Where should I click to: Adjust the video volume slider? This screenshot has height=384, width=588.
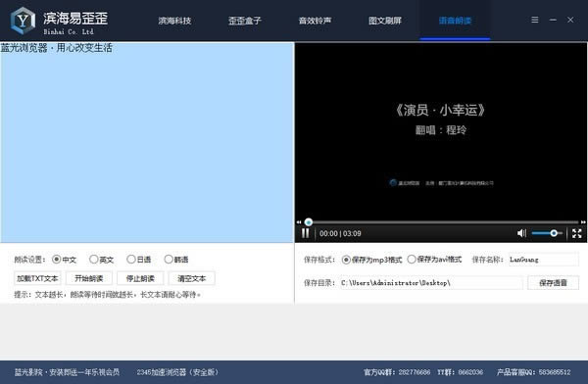(x=547, y=233)
